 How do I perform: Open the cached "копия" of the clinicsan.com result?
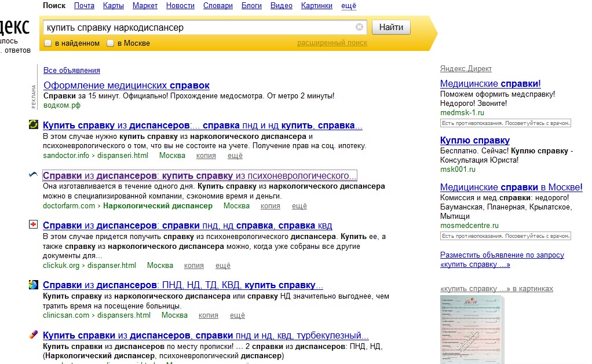(x=209, y=315)
